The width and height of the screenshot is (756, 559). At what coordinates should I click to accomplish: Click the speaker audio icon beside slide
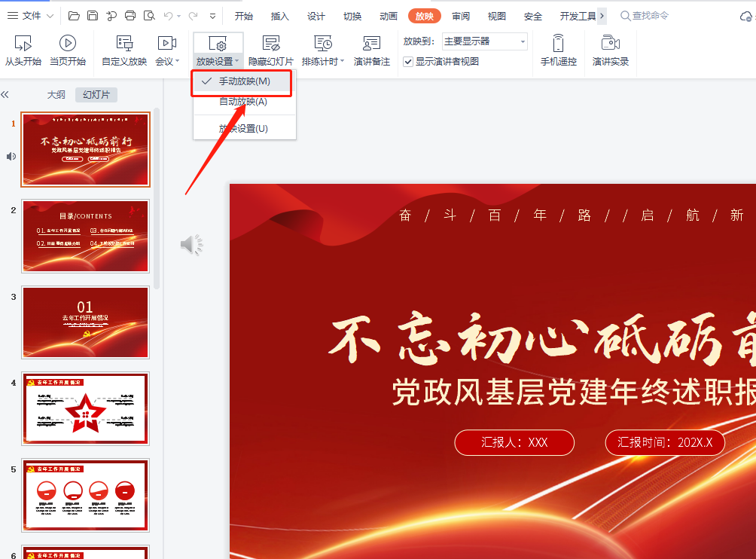tap(191, 245)
